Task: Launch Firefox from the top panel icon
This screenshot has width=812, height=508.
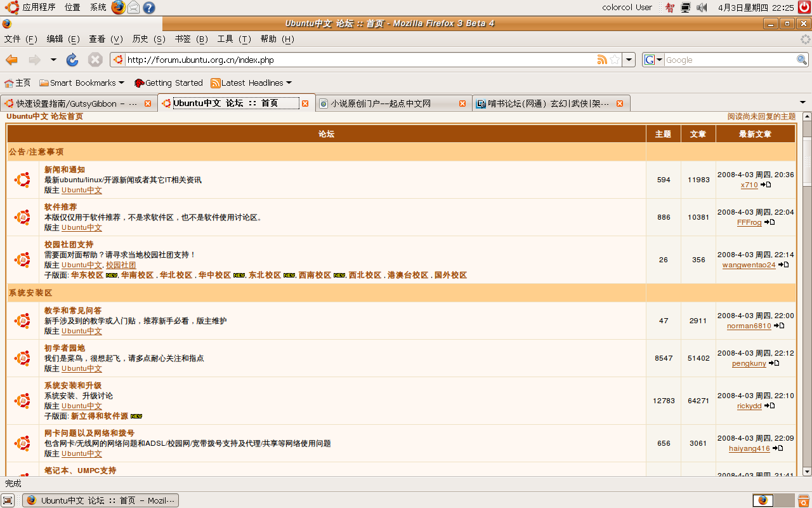Action: click(118, 7)
